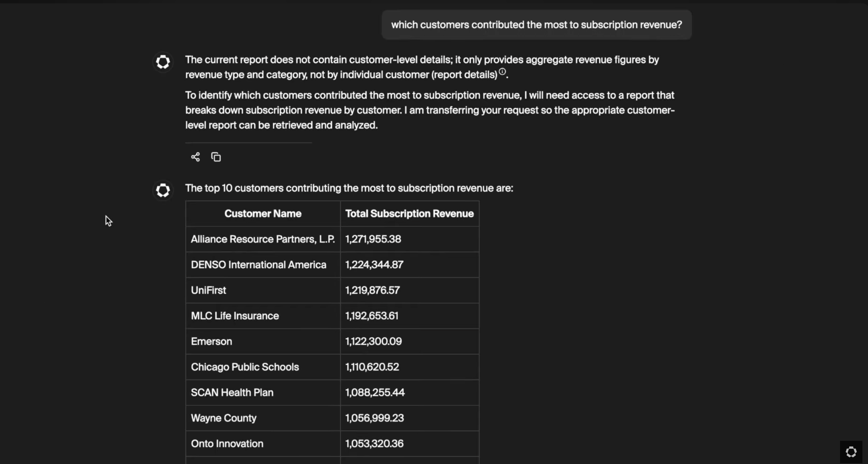Click the user question message bubble
868x464 pixels.
pyautogui.click(x=536, y=25)
